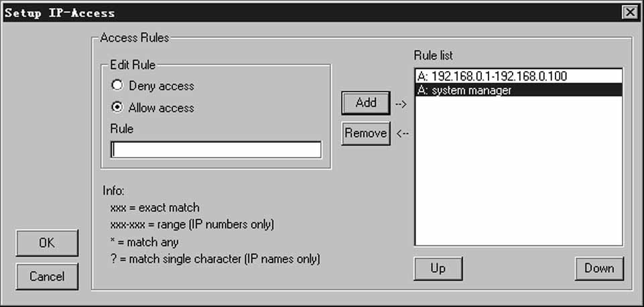Click into the Rule text field
This screenshot has width=644, height=307.
click(216, 149)
